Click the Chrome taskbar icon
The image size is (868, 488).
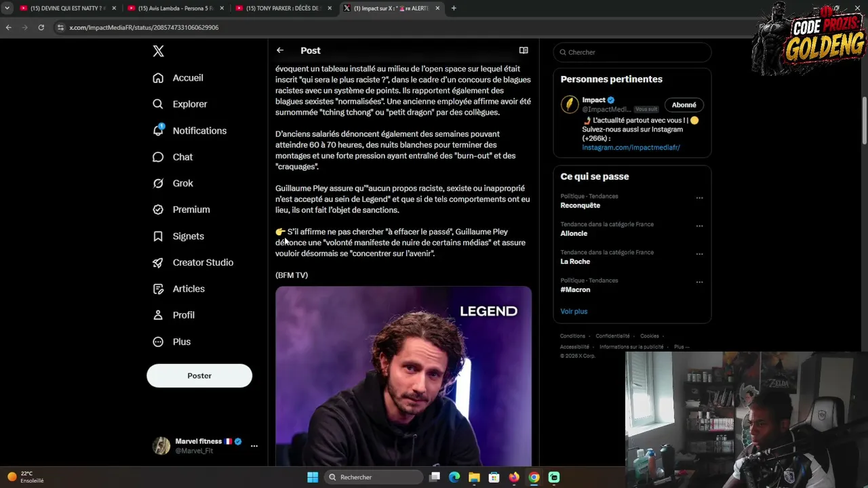pos(534,477)
